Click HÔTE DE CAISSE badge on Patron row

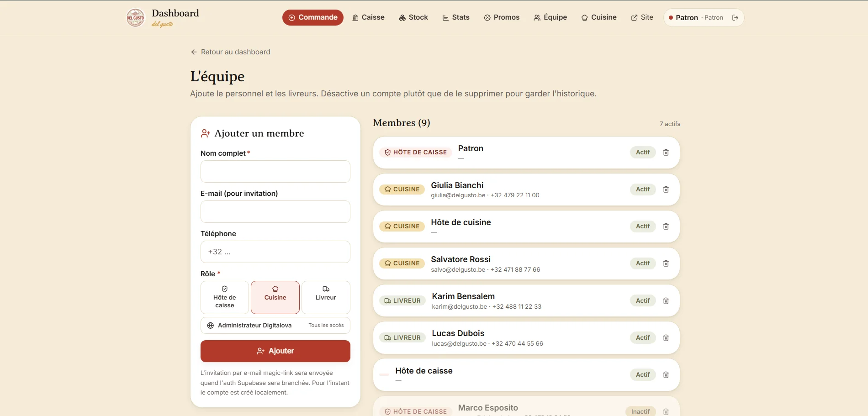click(416, 153)
